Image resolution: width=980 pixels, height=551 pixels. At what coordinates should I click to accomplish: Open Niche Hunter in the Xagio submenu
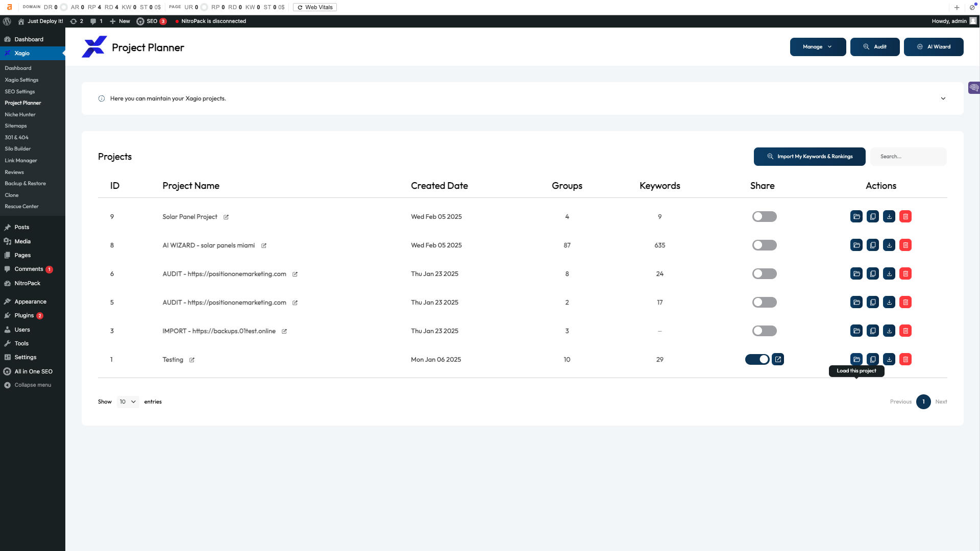[20, 115]
